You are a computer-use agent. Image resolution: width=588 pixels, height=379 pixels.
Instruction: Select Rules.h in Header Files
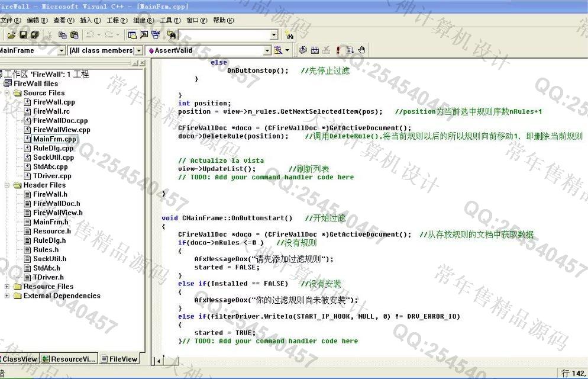[46, 249]
